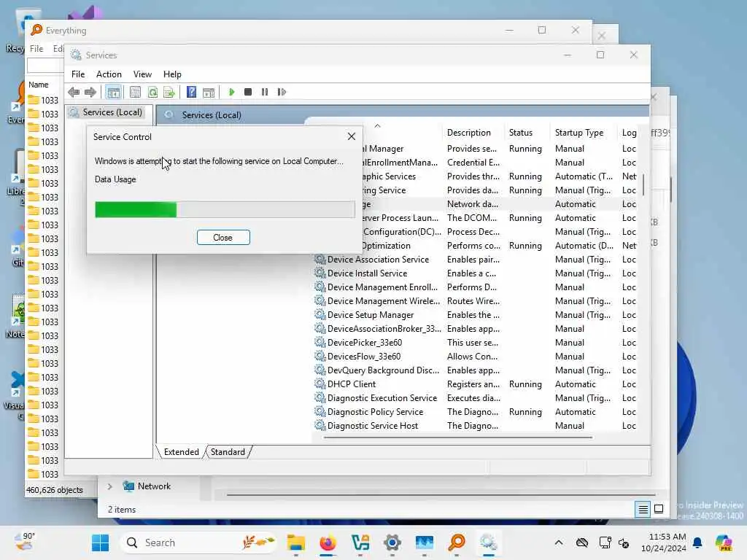Pause Service with the pause icon
Screen dimensions: 747x560
click(x=265, y=92)
